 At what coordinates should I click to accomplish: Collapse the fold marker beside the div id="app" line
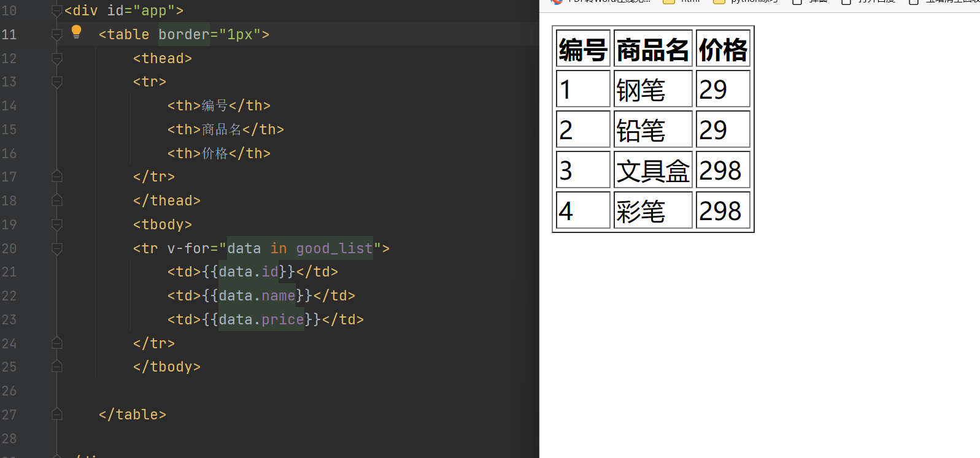pyautogui.click(x=57, y=10)
